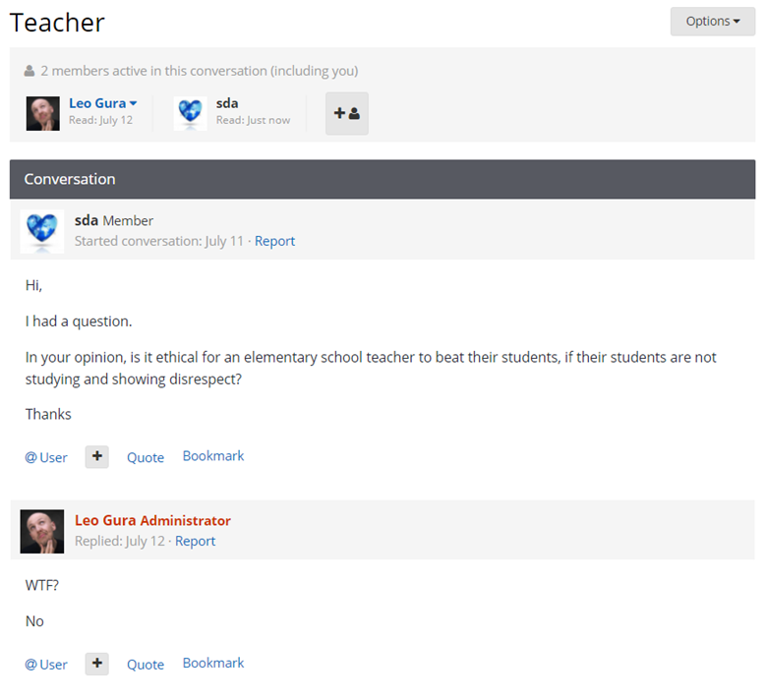This screenshot has height=700, width=767.
Task: Expand Leo Gura name dropdown arrow
Action: (133, 103)
